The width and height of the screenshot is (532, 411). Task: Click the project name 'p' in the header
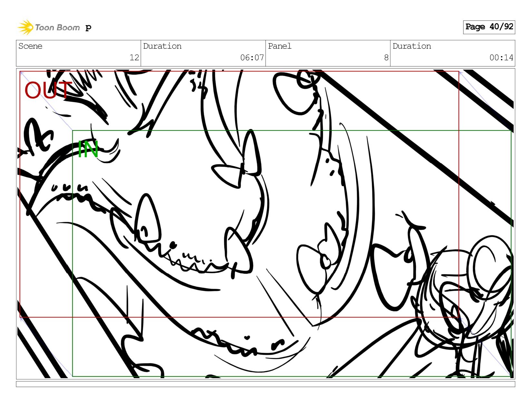[x=88, y=28]
